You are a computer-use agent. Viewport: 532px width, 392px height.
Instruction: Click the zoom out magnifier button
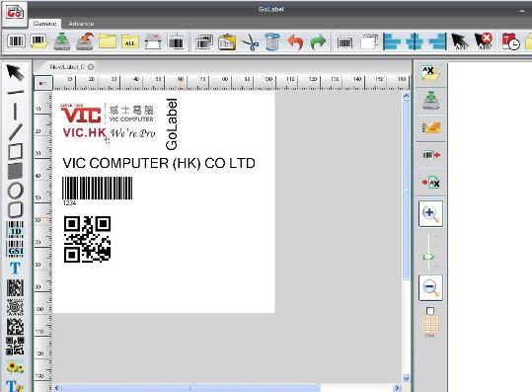click(x=430, y=287)
